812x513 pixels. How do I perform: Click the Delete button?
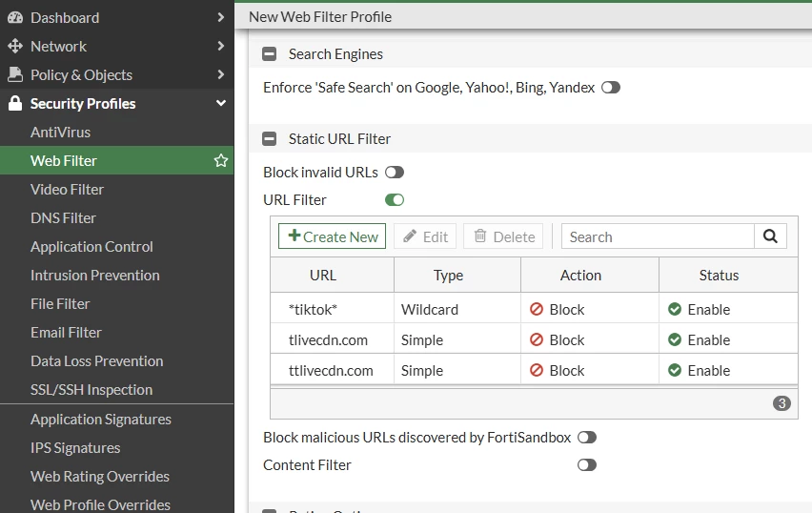503,236
